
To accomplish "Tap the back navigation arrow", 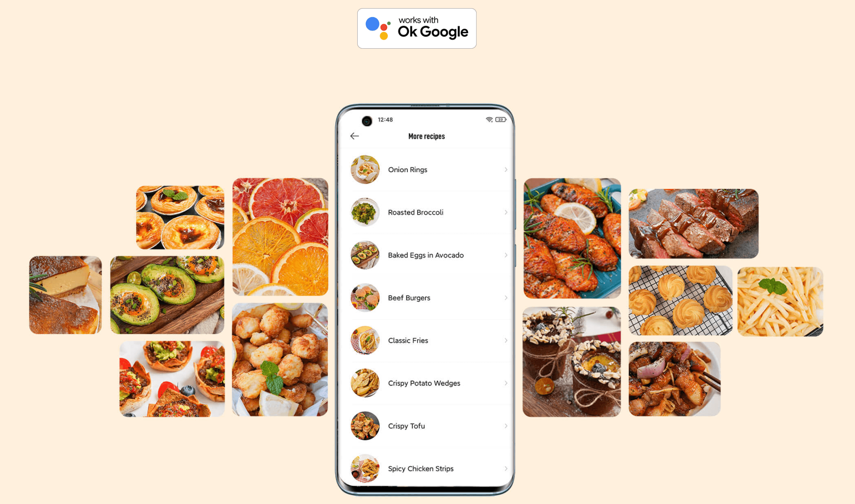I will [354, 136].
